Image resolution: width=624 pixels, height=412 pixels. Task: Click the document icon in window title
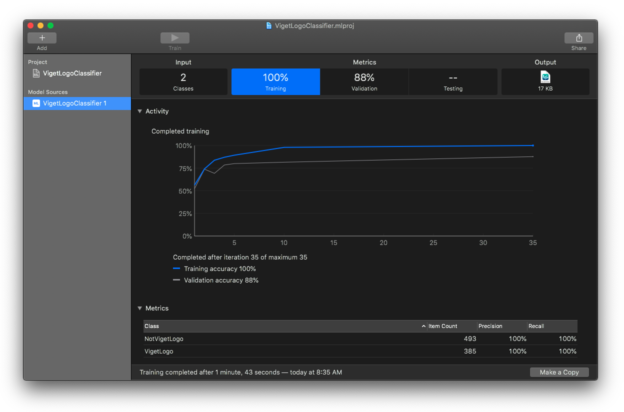pyautogui.click(x=269, y=26)
